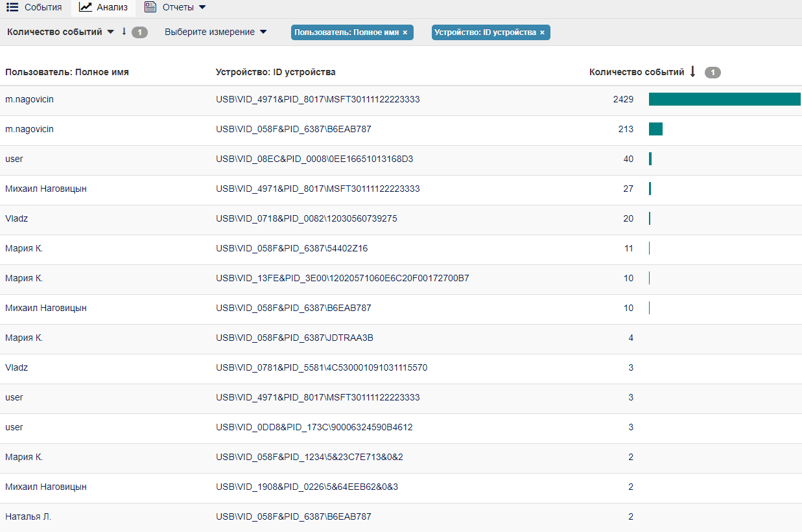802x532 pixels.
Task: Click 'Пользователь: Полное имя' column header
Action: (x=67, y=72)
